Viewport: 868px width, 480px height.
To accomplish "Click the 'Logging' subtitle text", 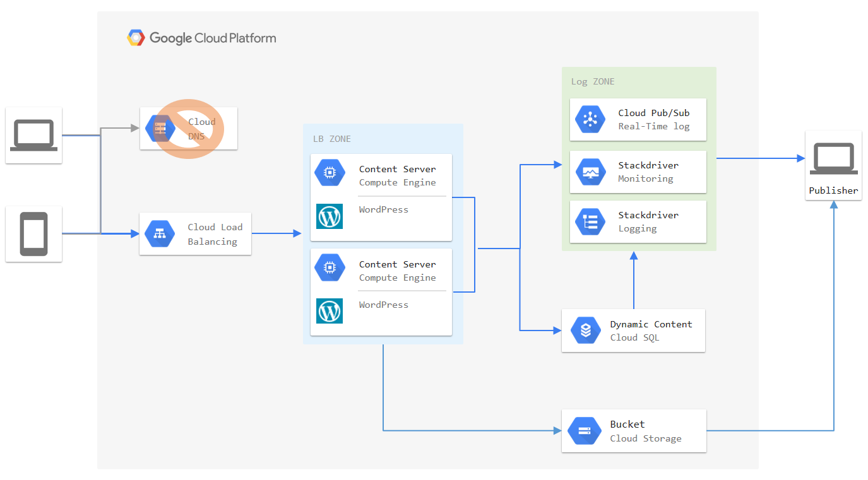I will click(x=638, y=228).
